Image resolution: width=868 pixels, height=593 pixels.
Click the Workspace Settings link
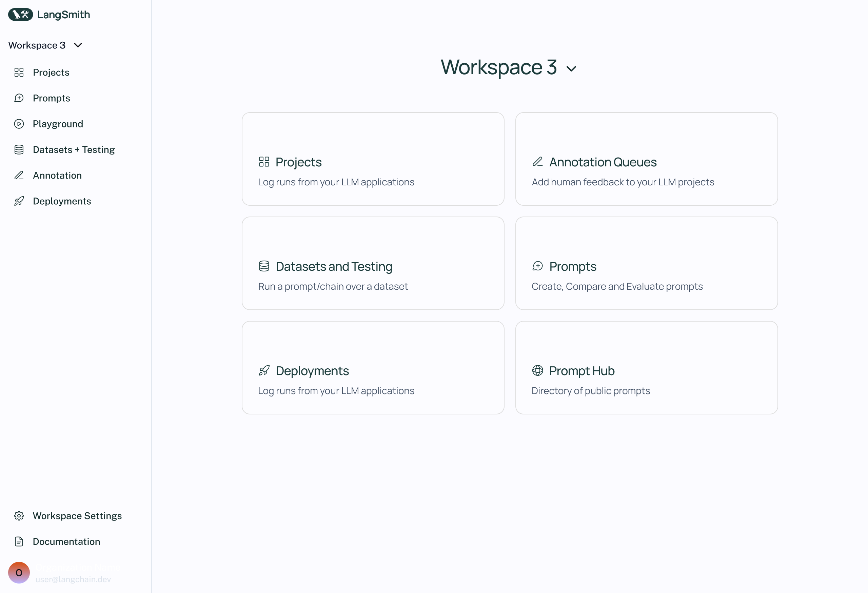(77, 516)
